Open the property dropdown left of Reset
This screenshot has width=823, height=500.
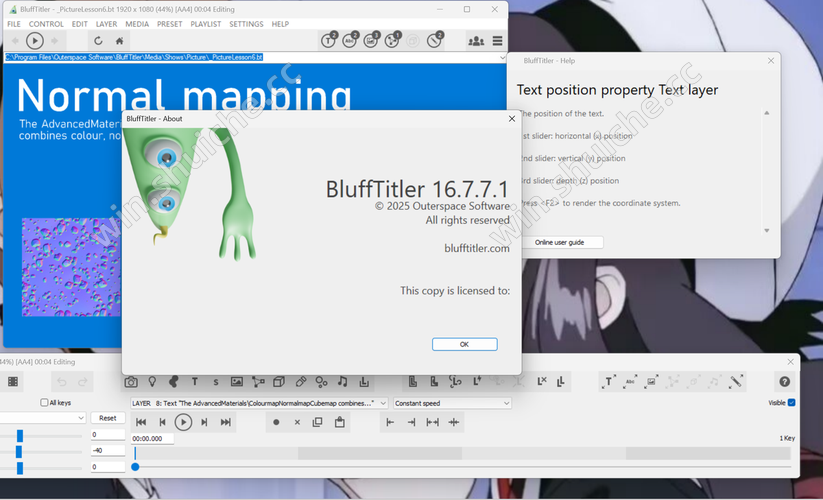tap(42, 418)
